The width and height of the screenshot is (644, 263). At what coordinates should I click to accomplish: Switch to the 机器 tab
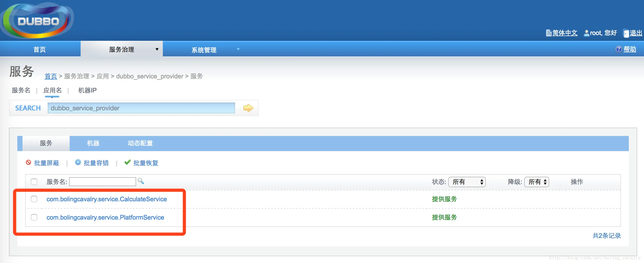pos(93,143)
